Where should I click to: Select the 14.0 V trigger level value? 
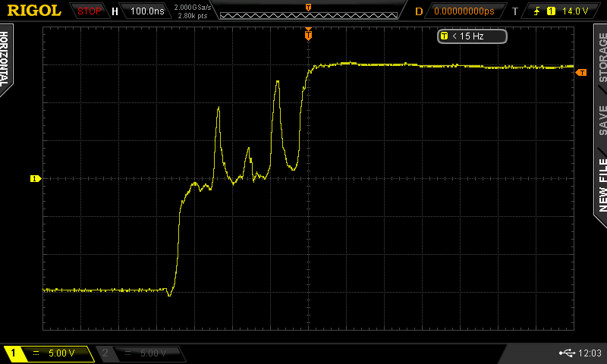coord(576,11)
